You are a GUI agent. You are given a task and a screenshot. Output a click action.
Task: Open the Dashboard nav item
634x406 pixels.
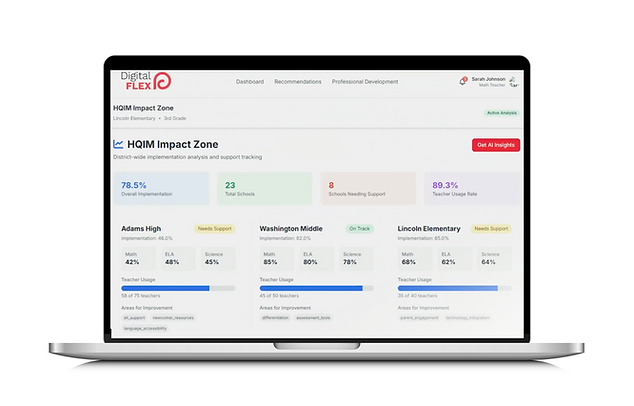pyautogui.click(x=250, y=82)
